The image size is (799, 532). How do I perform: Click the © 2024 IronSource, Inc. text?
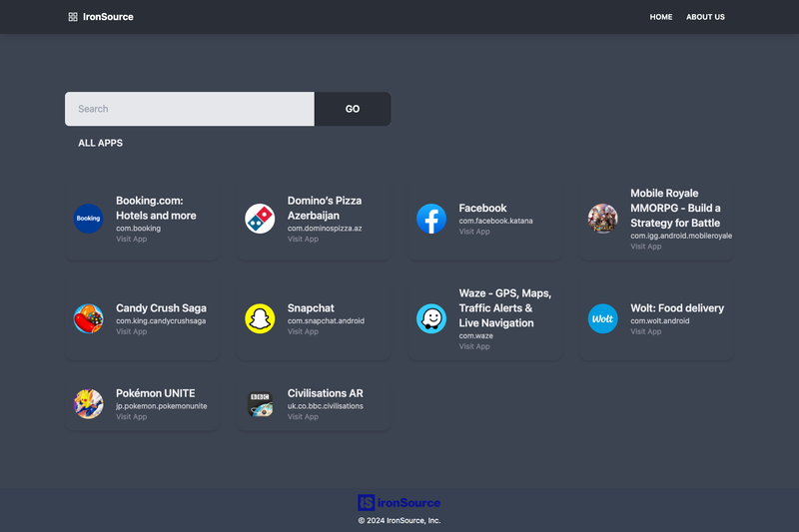click(399, 520)
